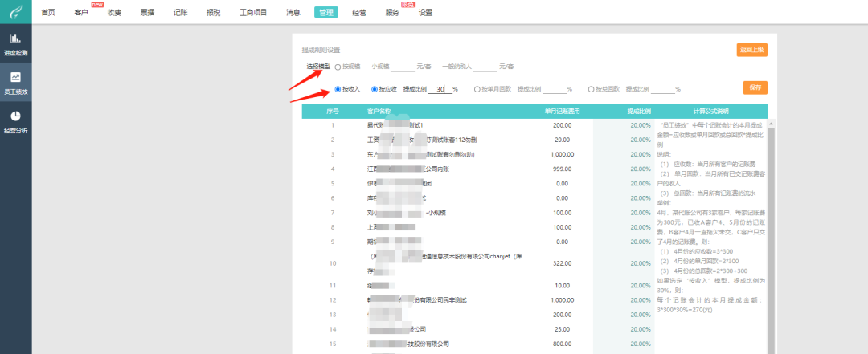Choose the 按应收 radio option
Screen dimensions: 868x354
click(x=375, y=89)
